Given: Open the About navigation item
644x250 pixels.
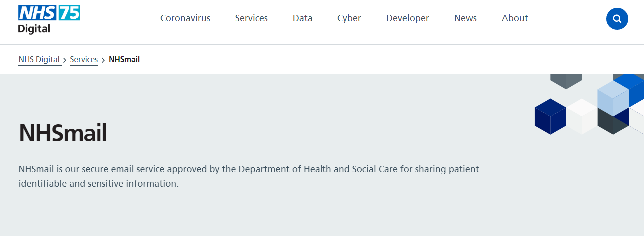Looking at the screenshot, I should (515, 18).
